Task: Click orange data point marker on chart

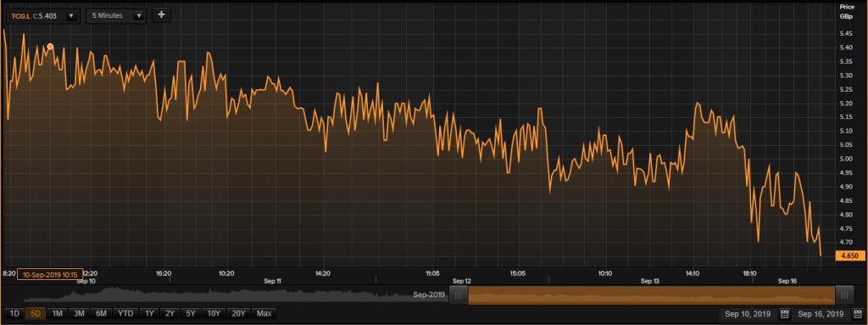Action: 50,47
